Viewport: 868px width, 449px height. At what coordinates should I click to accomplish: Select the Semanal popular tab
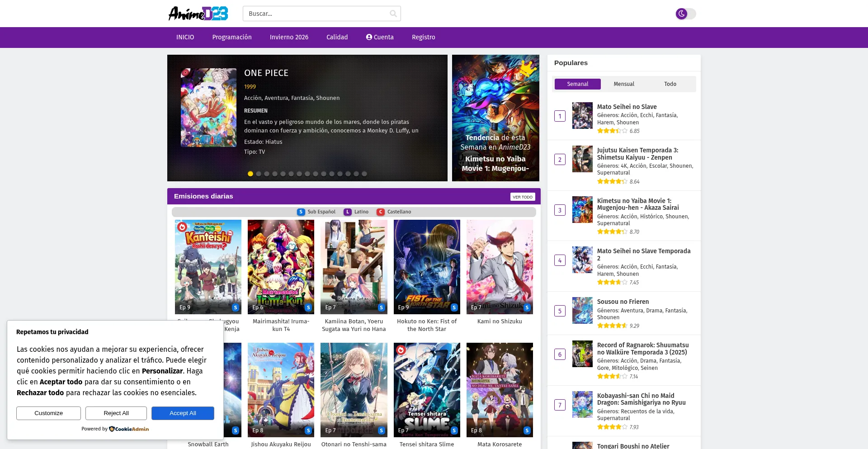click(578, 84)
